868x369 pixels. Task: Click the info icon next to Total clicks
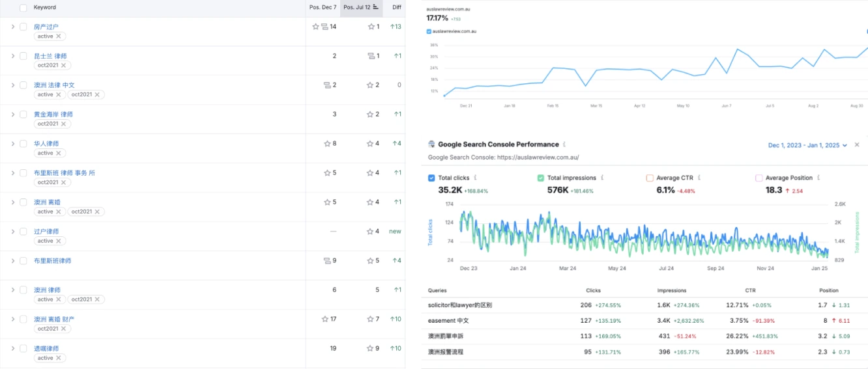pos(476,178)
